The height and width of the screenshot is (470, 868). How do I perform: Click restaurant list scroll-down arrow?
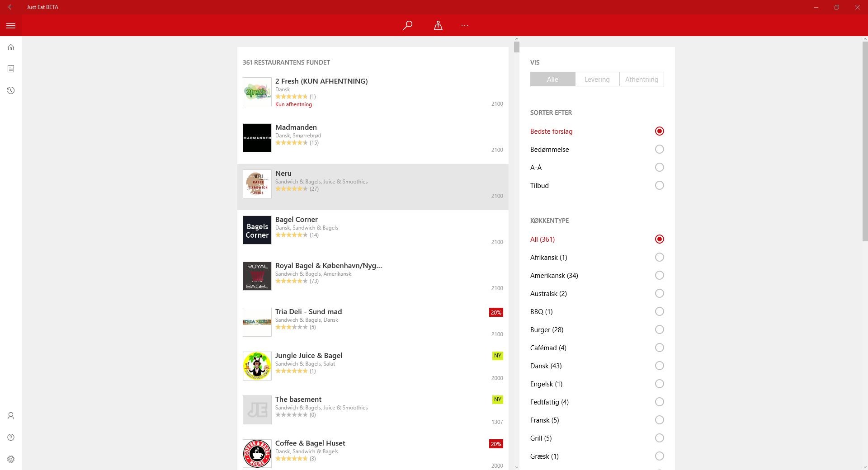click(517, 467)
